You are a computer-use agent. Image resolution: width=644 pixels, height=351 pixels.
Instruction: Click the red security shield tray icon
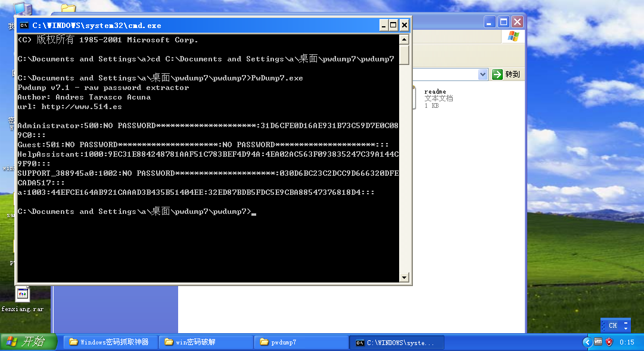tap(609, 342)
